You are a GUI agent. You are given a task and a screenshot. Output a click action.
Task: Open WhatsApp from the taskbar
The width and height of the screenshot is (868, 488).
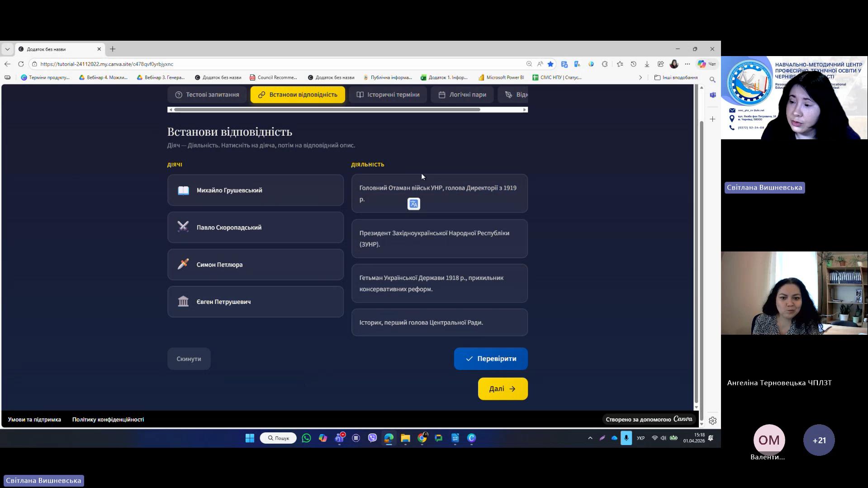[x=306, y=438]
